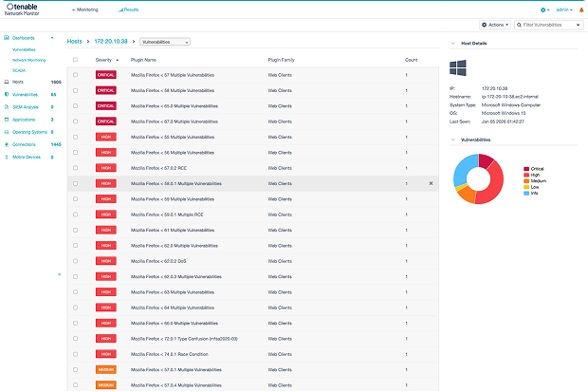This screenshot has height=392, width=588.
Task: Click the HIGH badge for Firefox < 55
Action: pyautogui.click(x=106, y=137)
